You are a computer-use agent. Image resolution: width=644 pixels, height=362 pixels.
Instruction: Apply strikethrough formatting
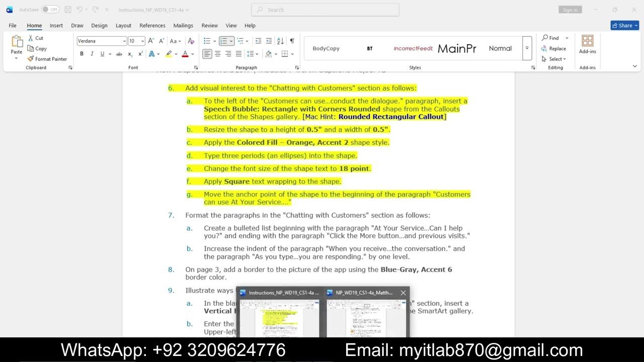pos(119,54)
